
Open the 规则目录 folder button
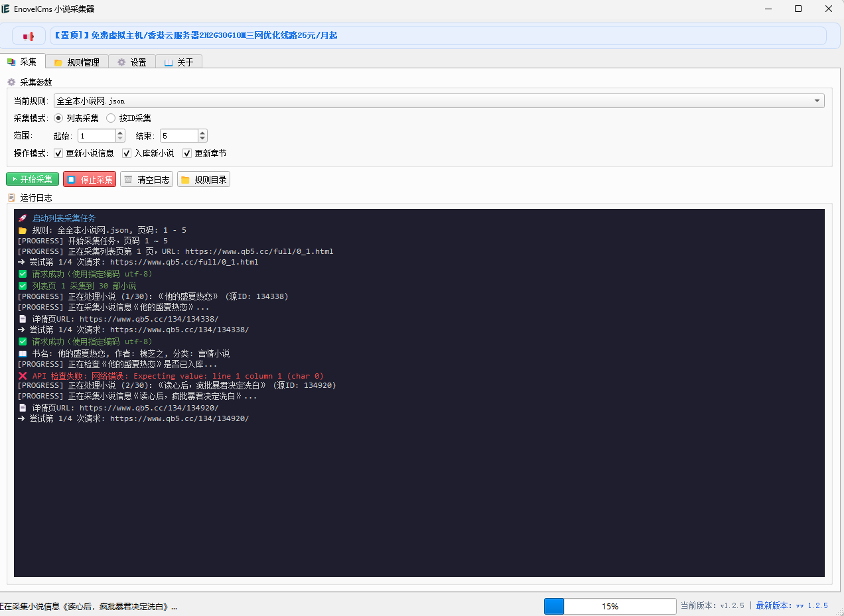point(204,179)
